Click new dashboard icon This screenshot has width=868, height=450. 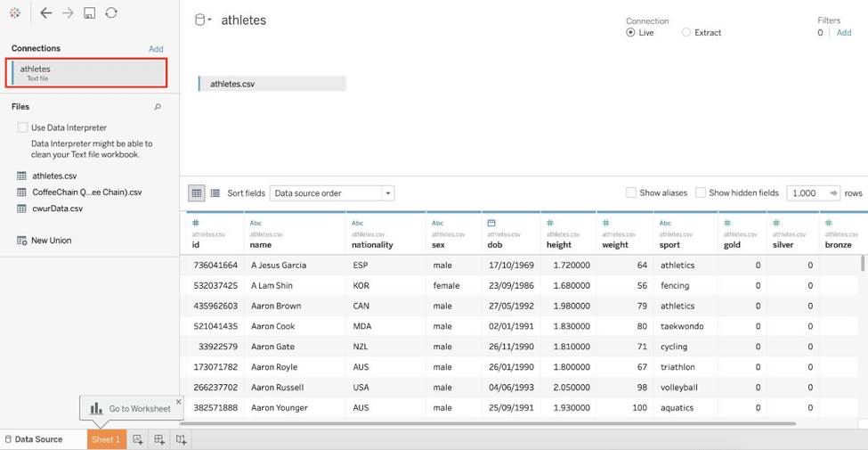[159, 439]
